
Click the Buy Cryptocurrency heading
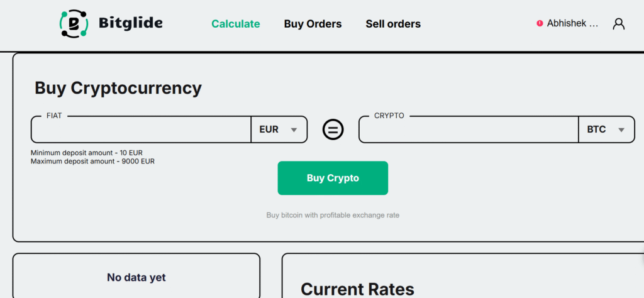tap(118, 88)
